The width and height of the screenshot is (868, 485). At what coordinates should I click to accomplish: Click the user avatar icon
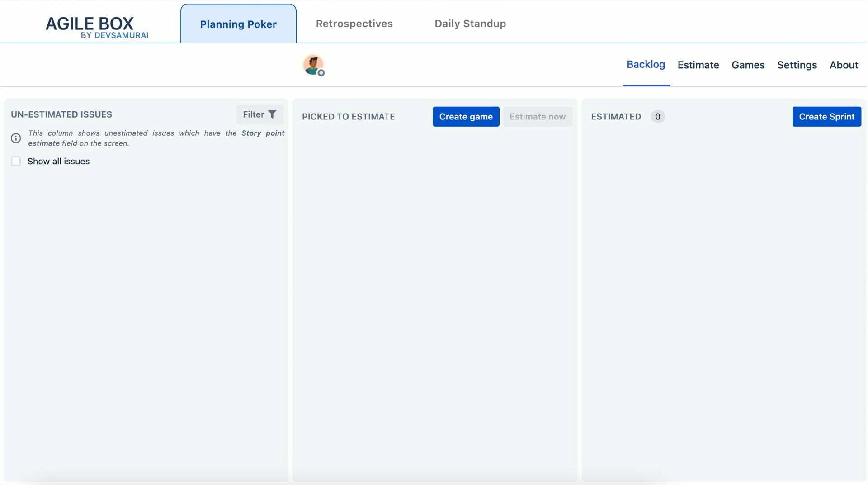(x=313, y=65)
